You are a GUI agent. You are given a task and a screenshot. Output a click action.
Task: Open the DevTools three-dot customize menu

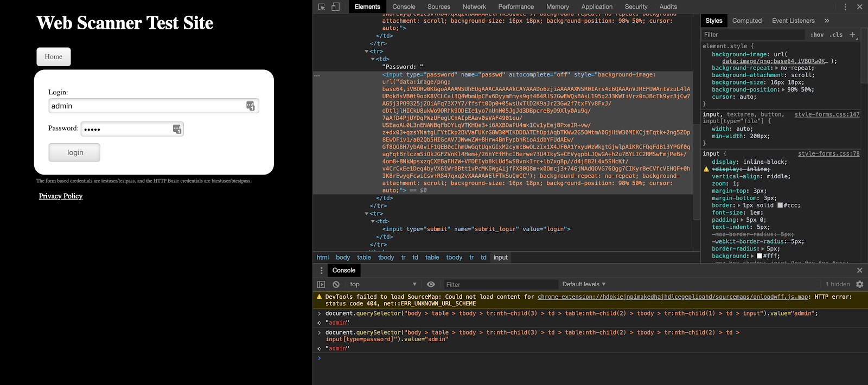845,7
